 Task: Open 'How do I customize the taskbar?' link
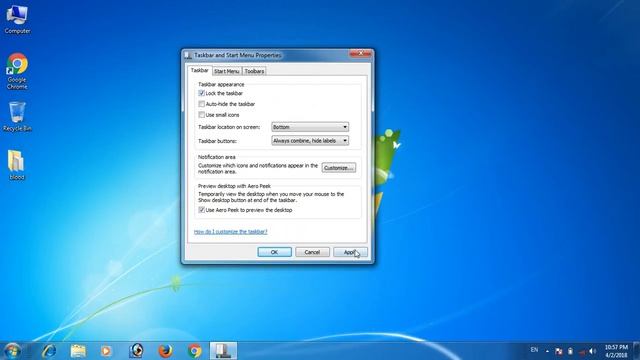coord(231,231)
